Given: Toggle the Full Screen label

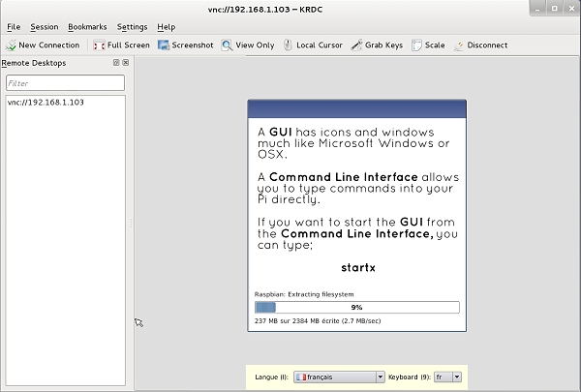Looking at the screenshot, I should pos(129,45).
